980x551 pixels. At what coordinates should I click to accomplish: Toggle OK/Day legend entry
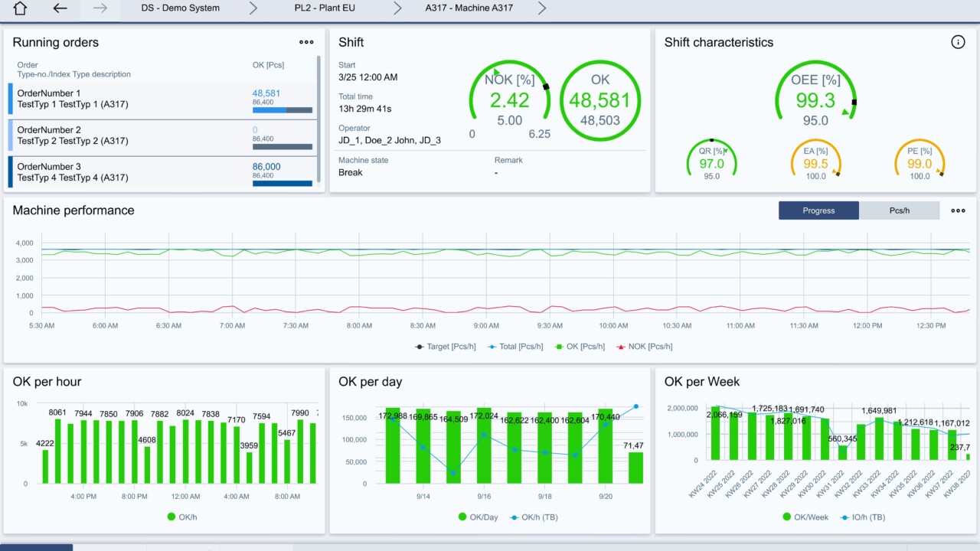(479, 517)
